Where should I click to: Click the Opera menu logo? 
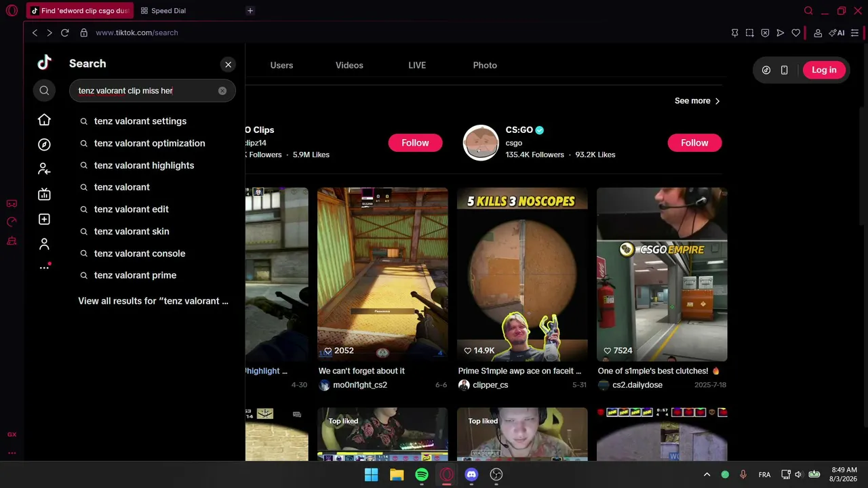coord(12,11)
